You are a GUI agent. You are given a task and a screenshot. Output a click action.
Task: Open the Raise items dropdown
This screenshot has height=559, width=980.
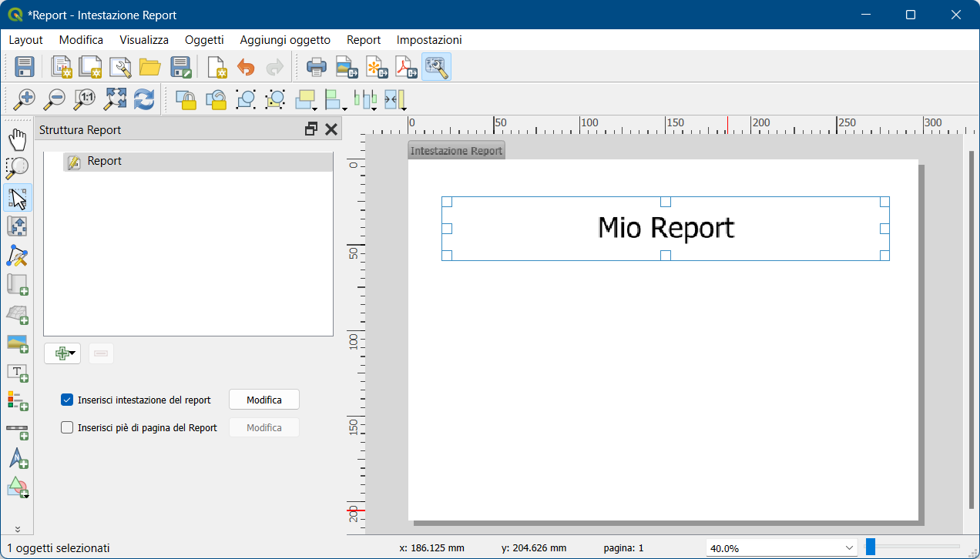(x=307, y=99)
